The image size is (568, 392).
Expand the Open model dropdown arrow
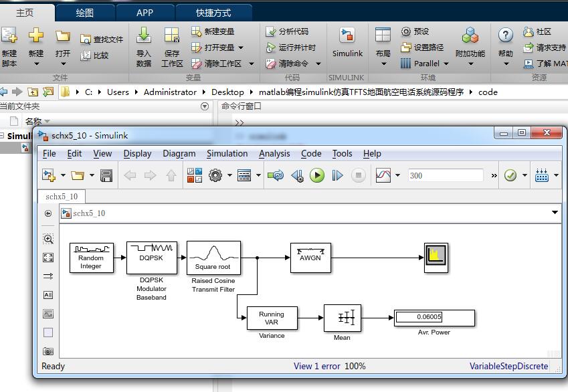tap(92, 176)
